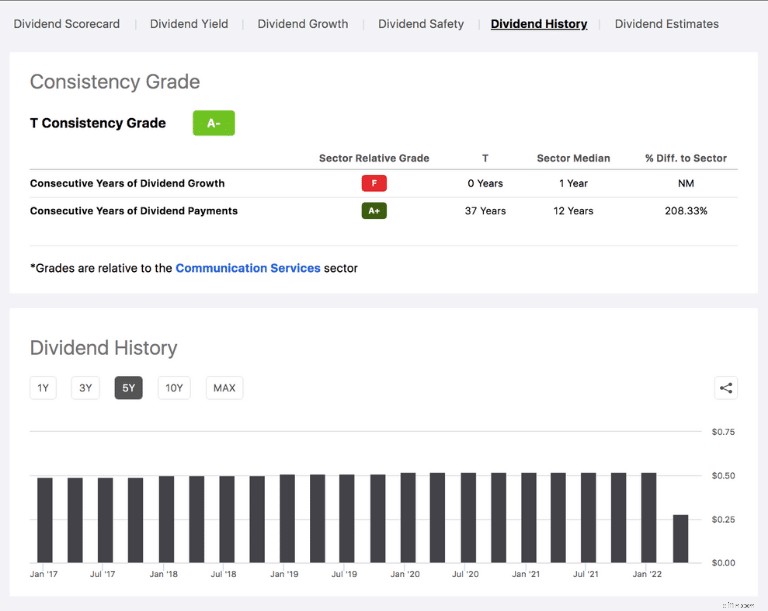Image resolution: width=768 pixels, height=611 pixels.
Task: Click the NM difference value
Action: 686,183
